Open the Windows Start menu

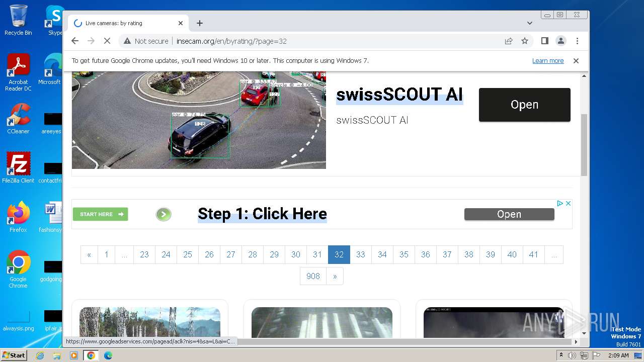tap(14, 355)
